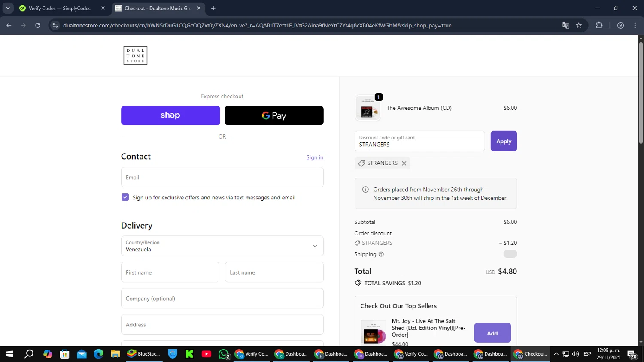Click the Dualtone Store logo
The width and height of the screenshot is (644, 362).
click(x=135, y=56)
